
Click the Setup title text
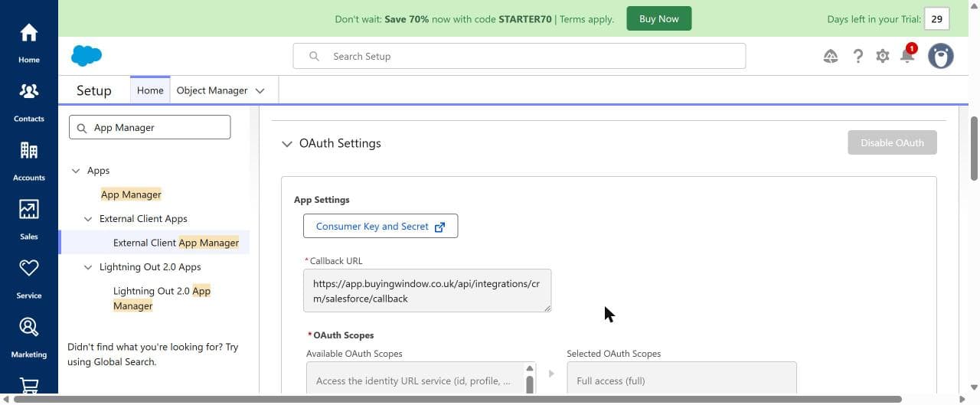(94, 90)
